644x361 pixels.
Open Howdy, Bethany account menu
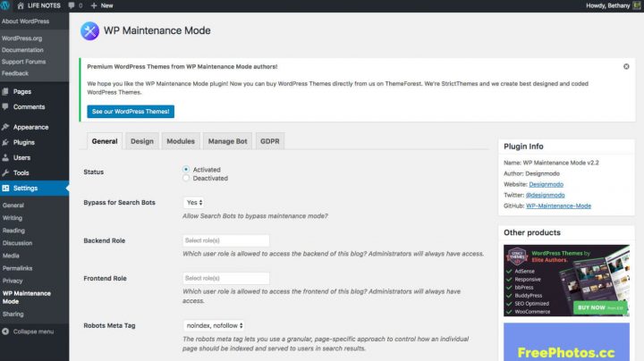coord(608,5)
